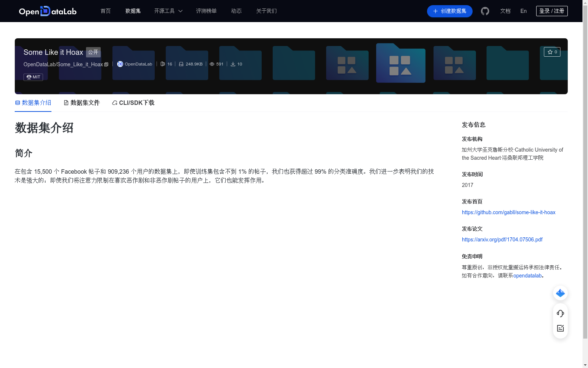Click the MIT license badge
Screen dimensions: 588x368
[33, 77]
